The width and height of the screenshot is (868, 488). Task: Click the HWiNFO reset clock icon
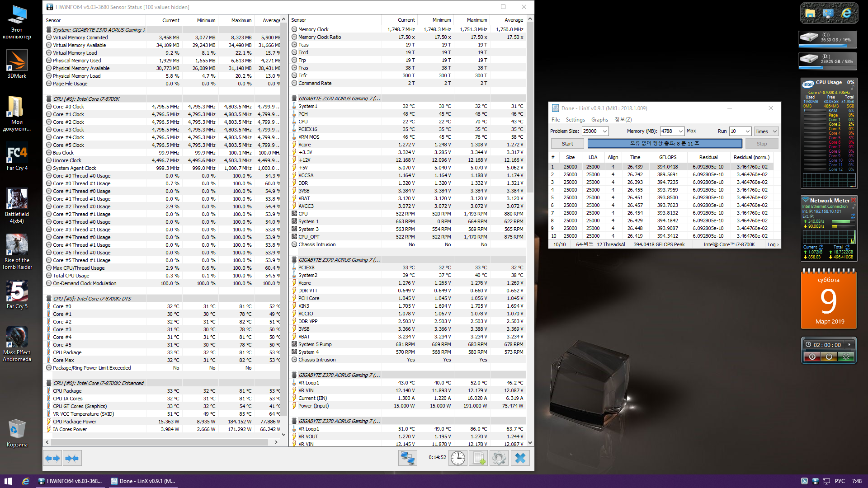click(x=458, y=458)
